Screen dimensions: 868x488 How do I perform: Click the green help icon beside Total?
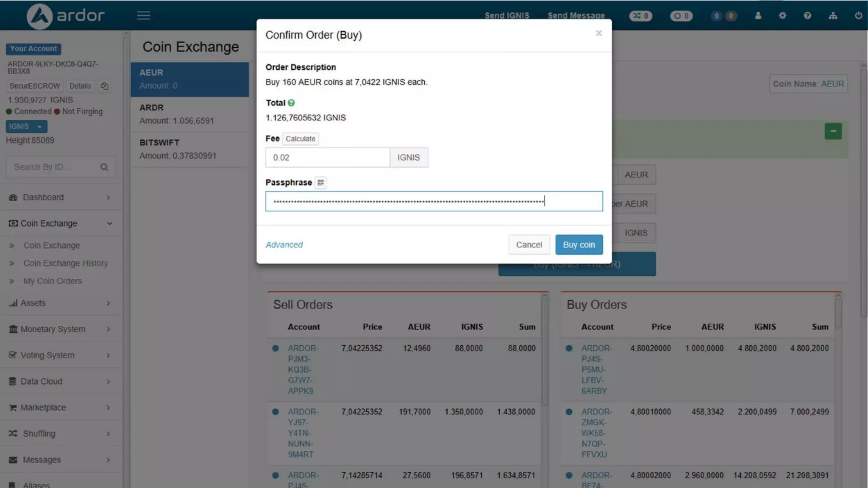click(291, 103)
